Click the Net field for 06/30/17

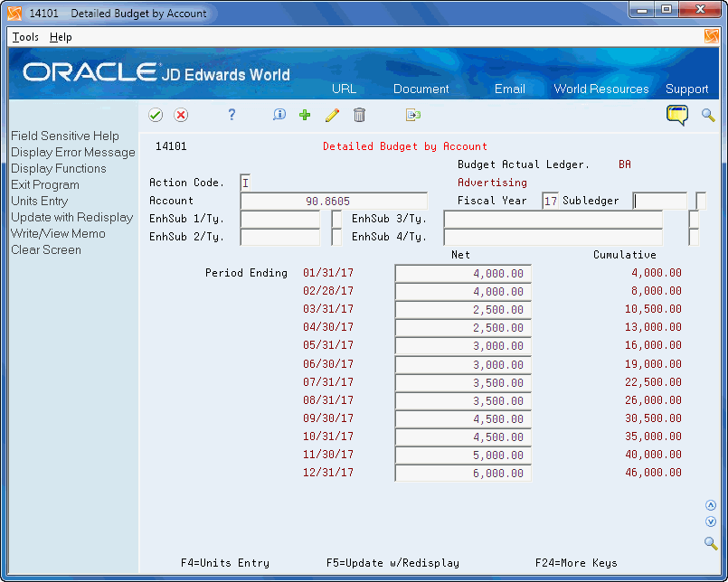coord(463,365)
